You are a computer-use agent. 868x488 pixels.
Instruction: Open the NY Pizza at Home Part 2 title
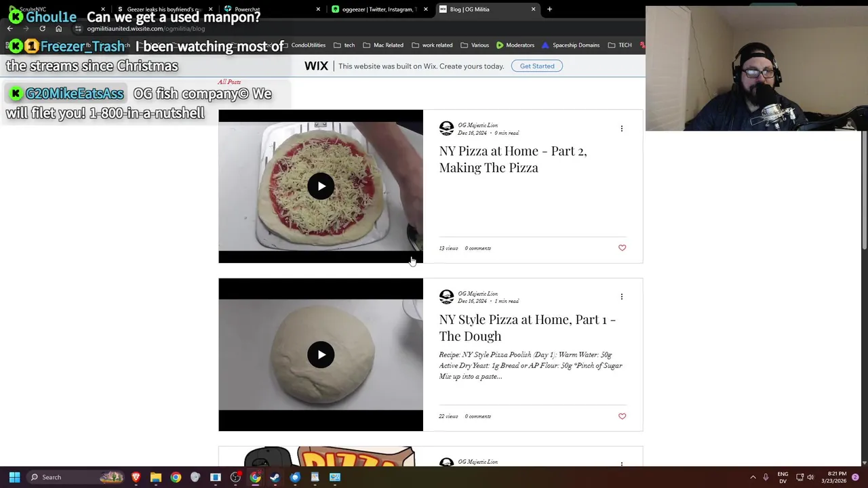(513, 159)
